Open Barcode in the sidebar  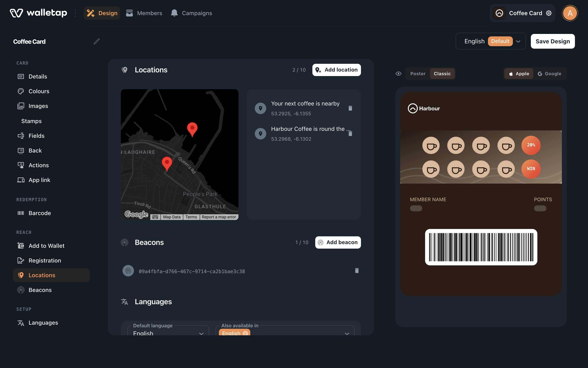(x=51, y=213)
